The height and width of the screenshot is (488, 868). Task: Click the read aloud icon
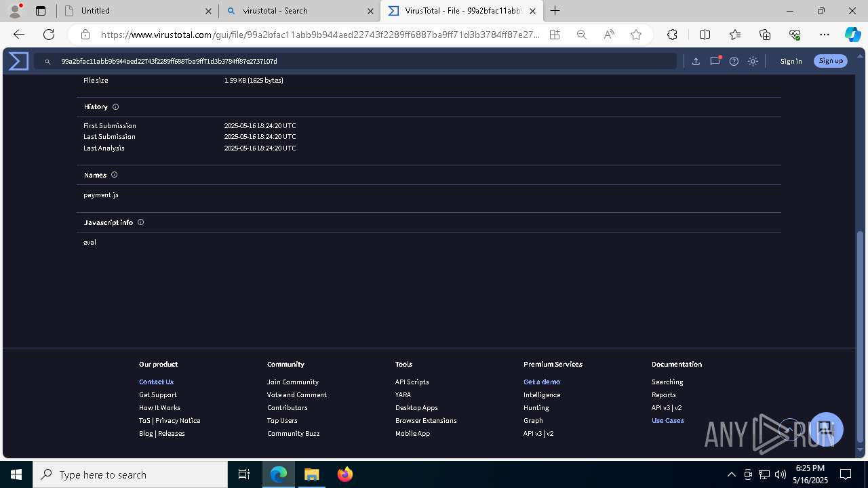[609, 35]
